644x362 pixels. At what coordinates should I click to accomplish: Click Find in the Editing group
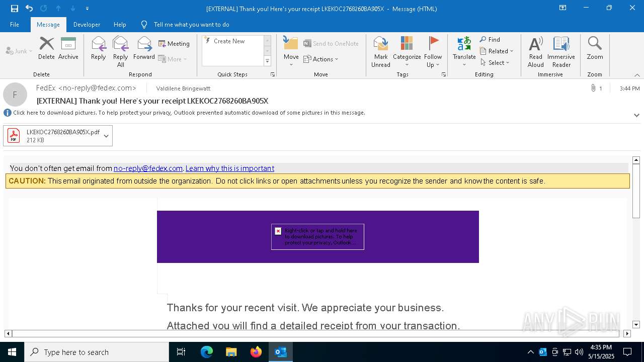tap(490, 40)
